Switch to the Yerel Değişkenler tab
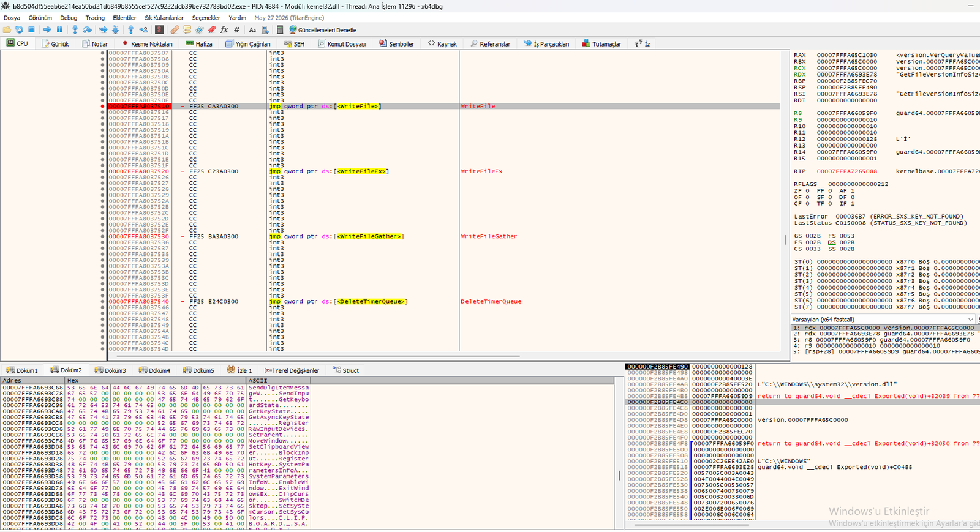 pos(292,370)
